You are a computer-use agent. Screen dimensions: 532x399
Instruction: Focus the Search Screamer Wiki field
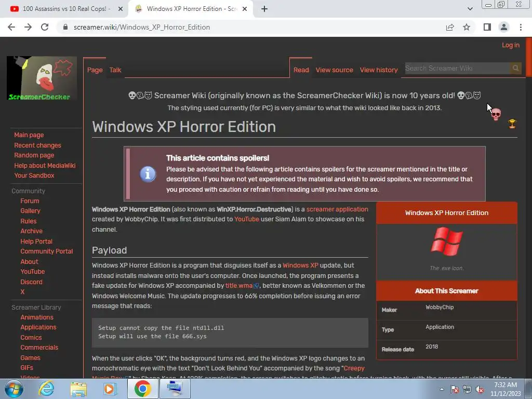[x=457, y=68]
